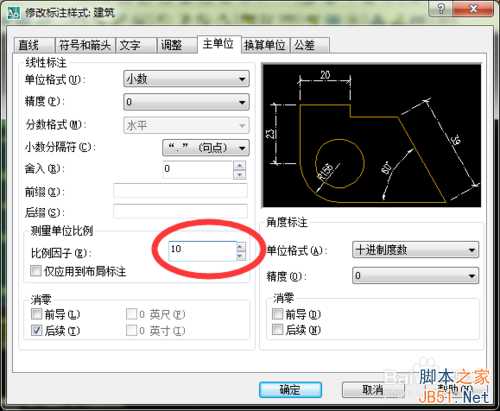Decrease the 舍入 value with down arrow

[240, 174]
